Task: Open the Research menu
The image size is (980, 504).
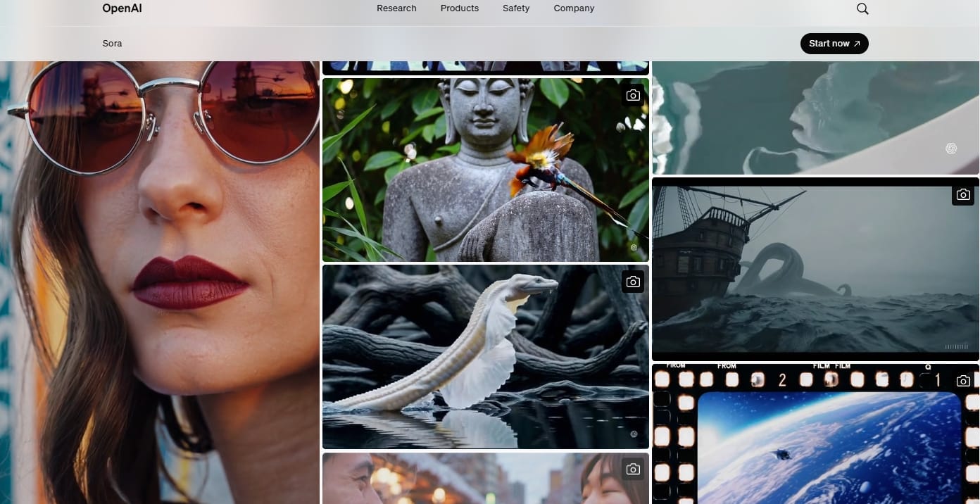Action: (x=396, y=8)
